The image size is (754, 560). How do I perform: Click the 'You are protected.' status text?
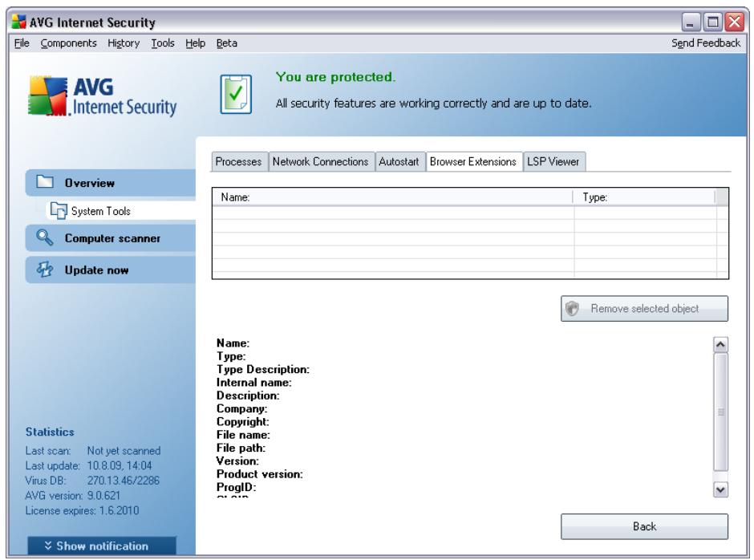tap(335, 77)
